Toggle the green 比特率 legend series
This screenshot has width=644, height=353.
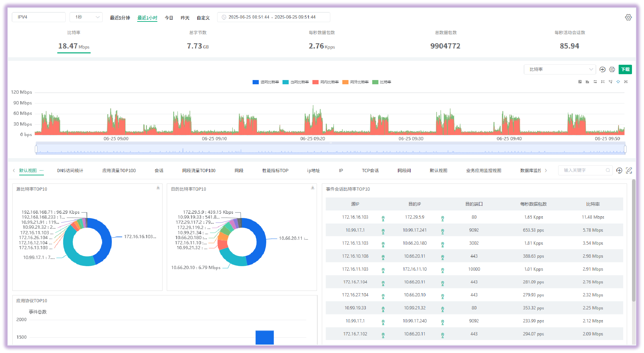382,82
